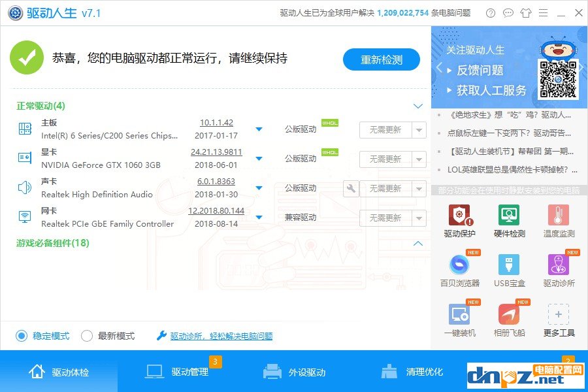Open the LOL英雄联盟 卡顿掉帧 news link

click(x=513, y=170)
